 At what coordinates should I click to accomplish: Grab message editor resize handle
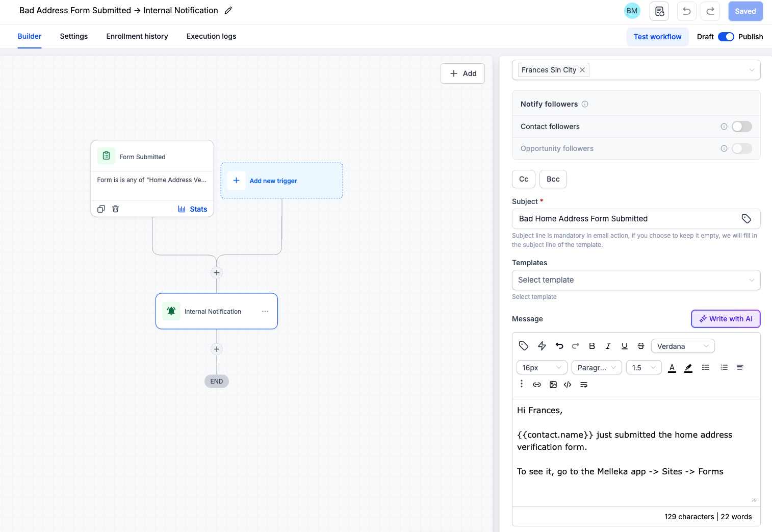click(754, 499)
